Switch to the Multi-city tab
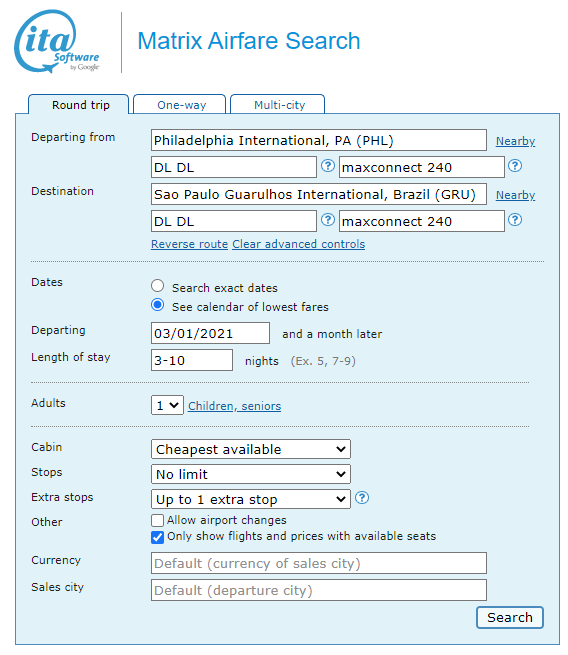 click(278, 104)
